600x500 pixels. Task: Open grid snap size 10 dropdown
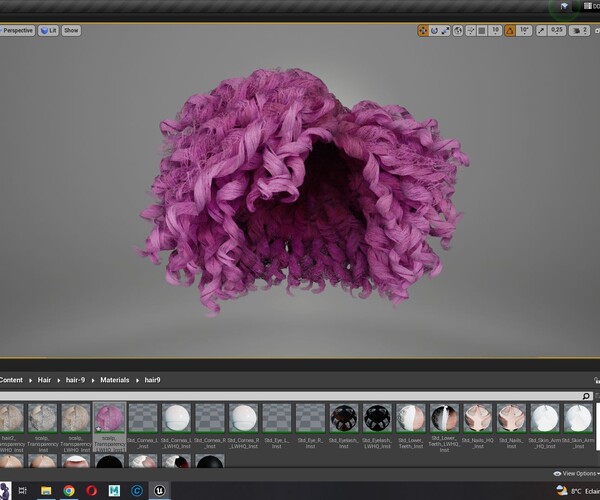pos(496,31)
